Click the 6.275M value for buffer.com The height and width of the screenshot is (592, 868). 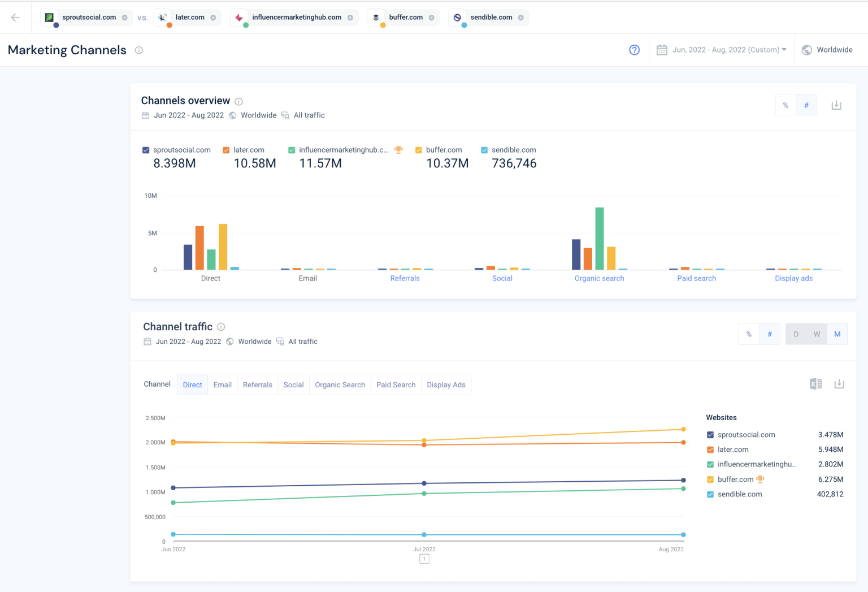tap(831, 479)
